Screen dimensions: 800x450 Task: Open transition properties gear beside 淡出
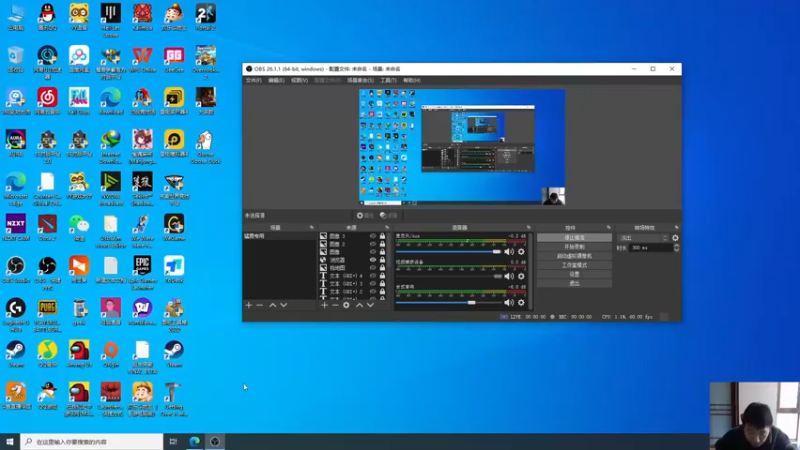[x=676, y=238]
